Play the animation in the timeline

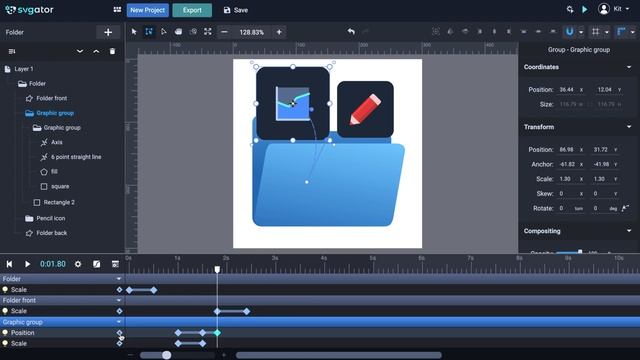tap(27, 264)
